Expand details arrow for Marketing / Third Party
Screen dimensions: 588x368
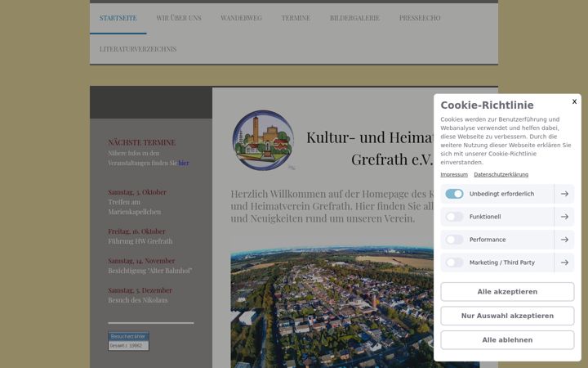[x=564, y=263]
